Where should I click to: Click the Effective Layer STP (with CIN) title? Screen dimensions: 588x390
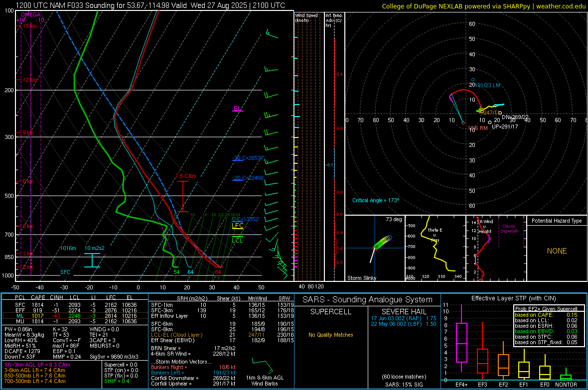click(513, 298)
